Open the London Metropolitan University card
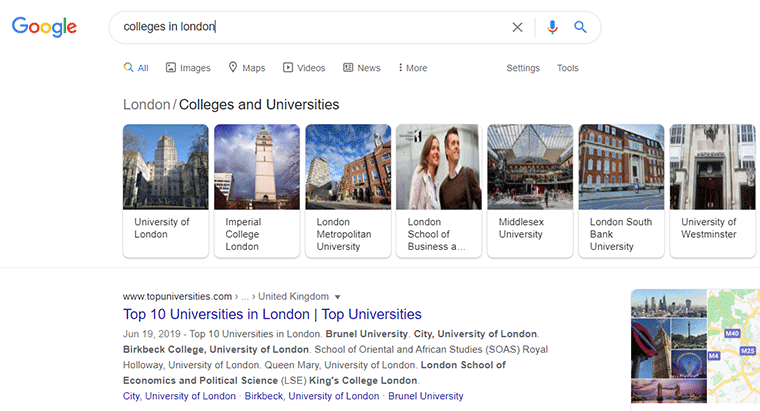This screenshot has height=411, width=760. click(x=348, y=190)
